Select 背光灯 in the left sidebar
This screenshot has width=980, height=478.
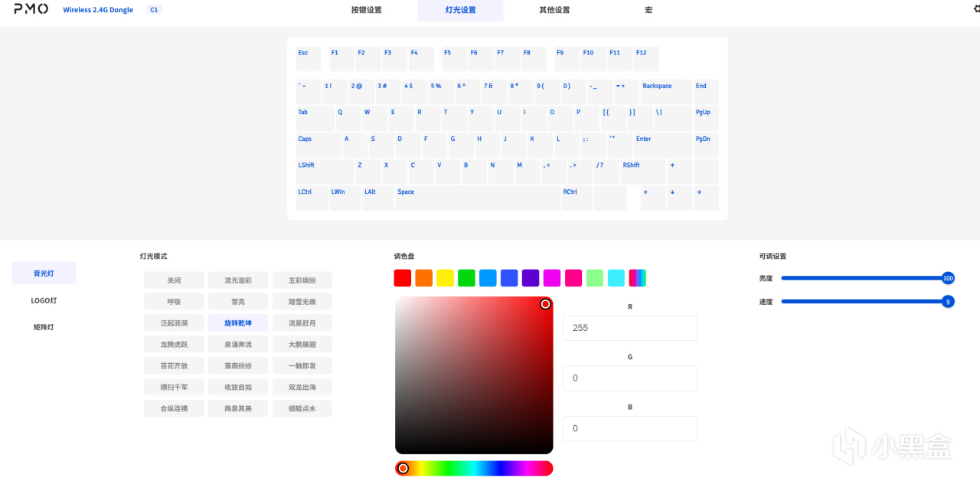click(44, 273)
